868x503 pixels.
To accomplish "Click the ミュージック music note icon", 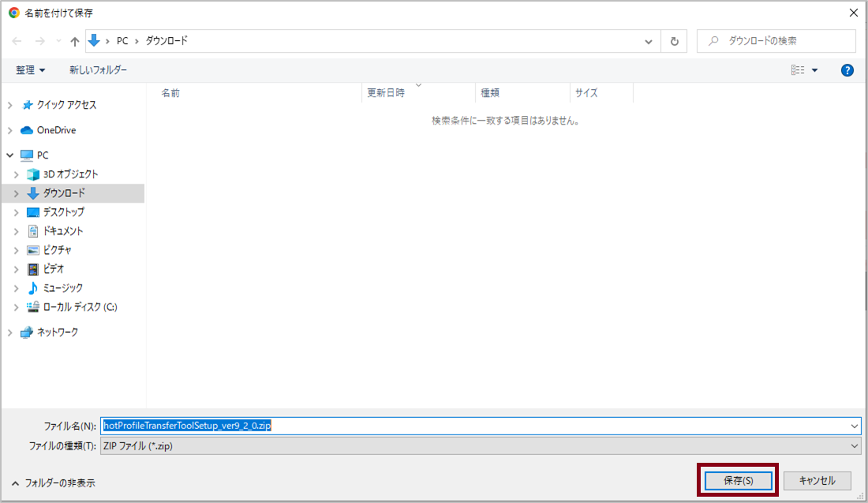I will click(33, 288).
